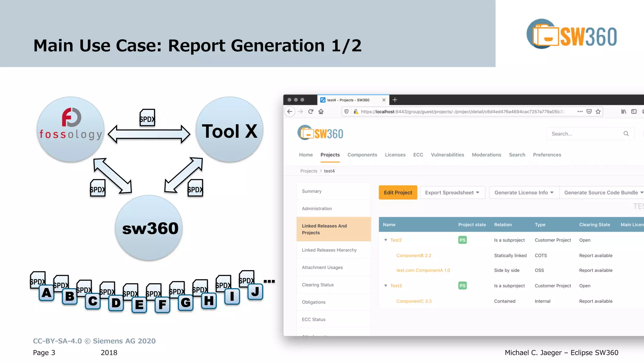644x362 pixels.
Task: Open the Home menu item
Action: click(x=306, y=155)
